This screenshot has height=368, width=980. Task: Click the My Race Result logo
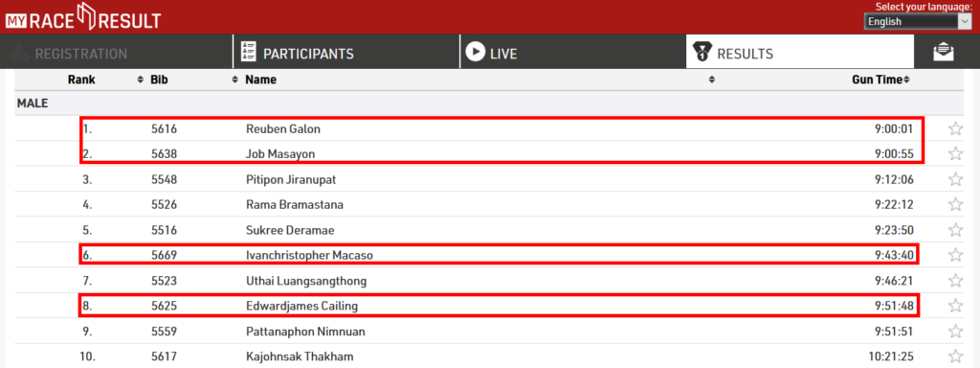(x=83, y=16)
